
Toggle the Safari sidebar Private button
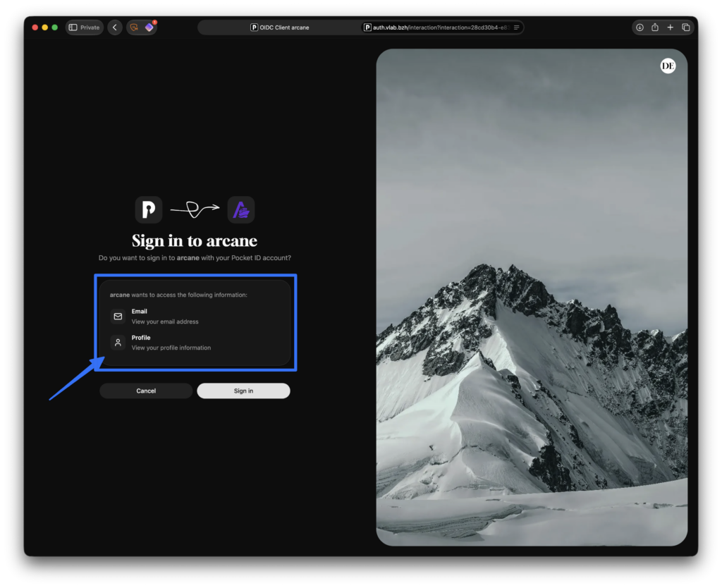pyautogui.click(x=85, y=27)
